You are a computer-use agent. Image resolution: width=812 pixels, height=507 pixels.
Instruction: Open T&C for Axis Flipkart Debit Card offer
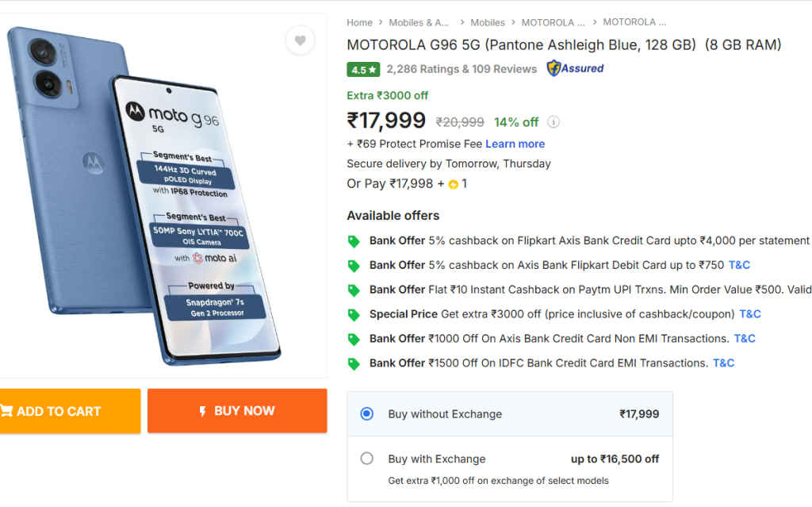coord(739,265)
